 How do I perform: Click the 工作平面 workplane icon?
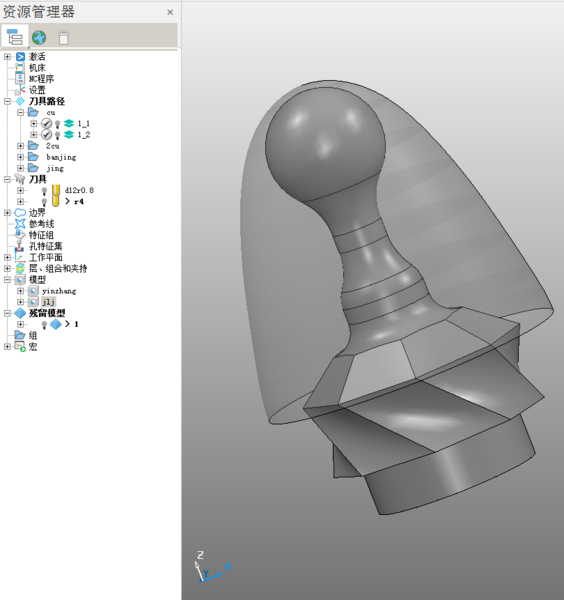20,257
